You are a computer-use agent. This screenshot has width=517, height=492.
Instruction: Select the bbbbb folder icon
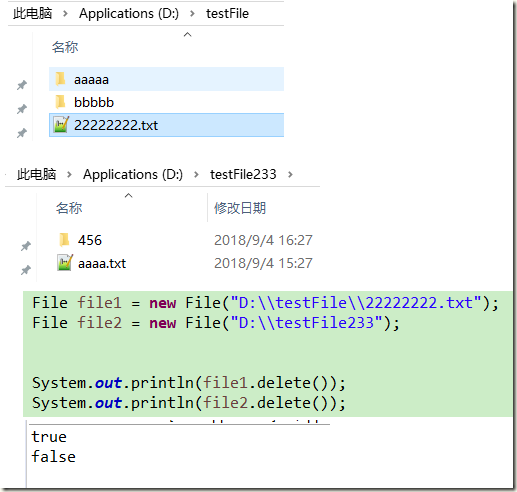(60, 102)
